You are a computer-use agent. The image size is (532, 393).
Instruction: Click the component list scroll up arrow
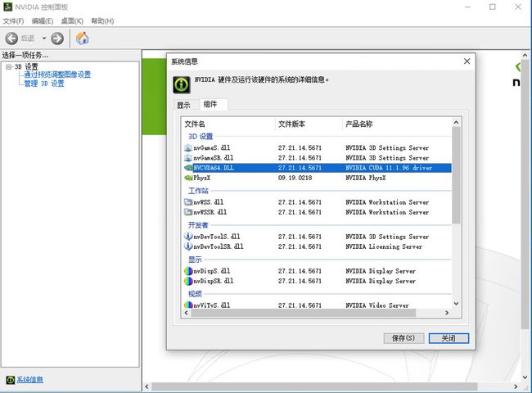click(x=456, y=122)
